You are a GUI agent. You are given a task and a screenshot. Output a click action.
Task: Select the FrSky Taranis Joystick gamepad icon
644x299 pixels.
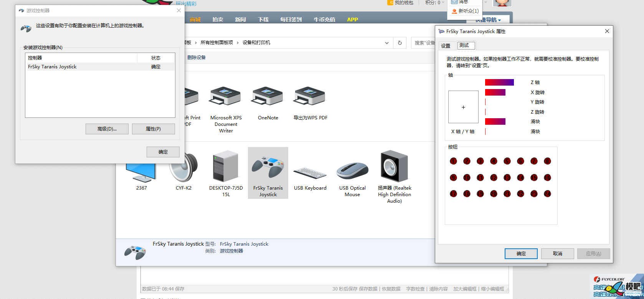coord(268,167)
